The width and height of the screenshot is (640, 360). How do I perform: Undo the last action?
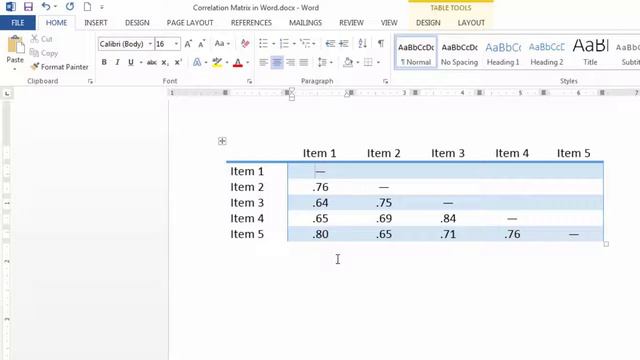(x=46, y=7)
